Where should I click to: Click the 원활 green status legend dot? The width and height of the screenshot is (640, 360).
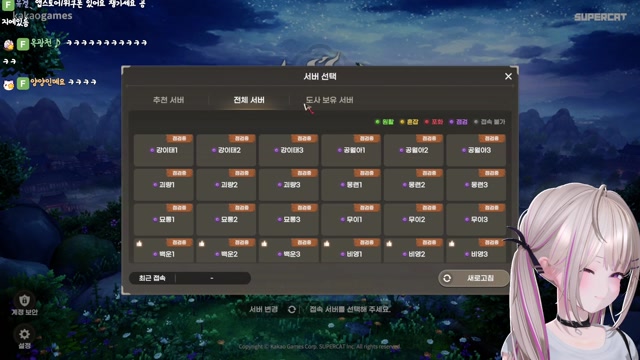378,122
